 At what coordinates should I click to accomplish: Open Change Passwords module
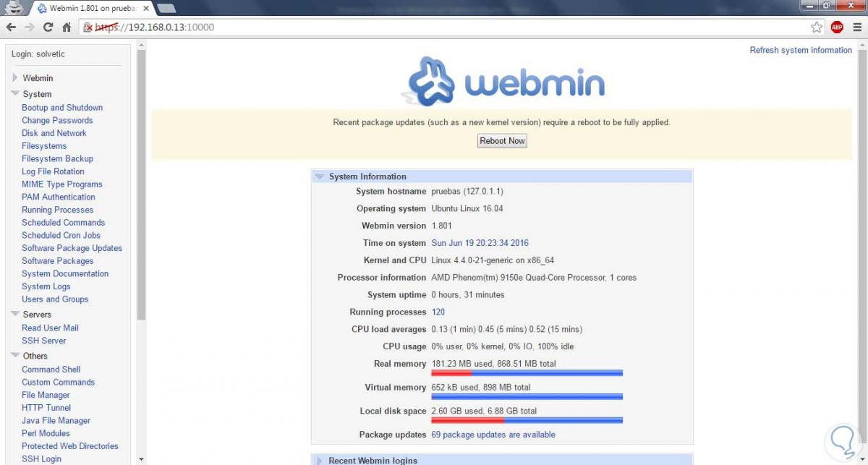click(x=57, y=120)
